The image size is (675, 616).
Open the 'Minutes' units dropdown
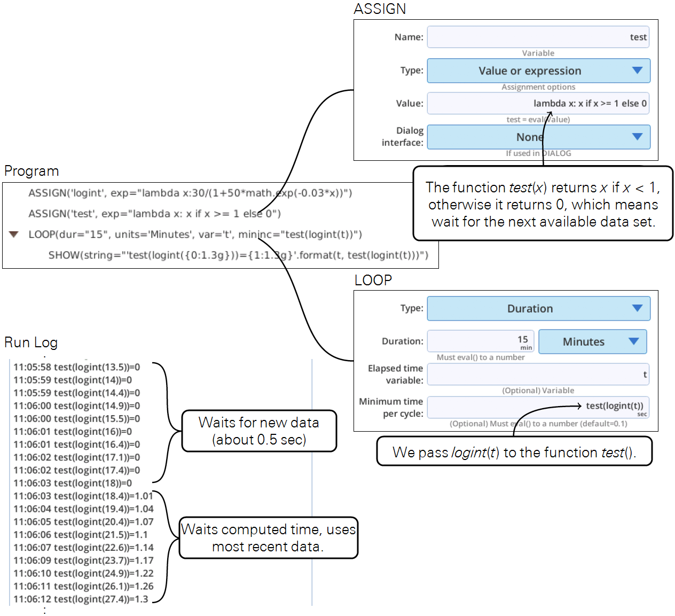click(x=592, y=342)
